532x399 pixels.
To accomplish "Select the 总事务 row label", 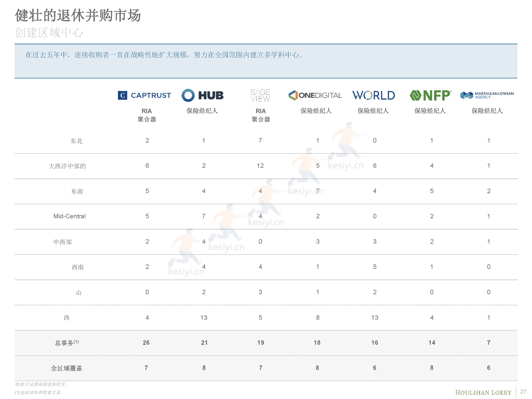I will pos(67,343).
